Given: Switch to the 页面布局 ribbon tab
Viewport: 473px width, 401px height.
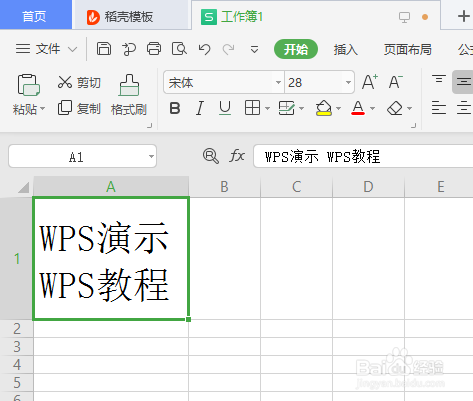Looking at the screenshot, I should (407, 49).
